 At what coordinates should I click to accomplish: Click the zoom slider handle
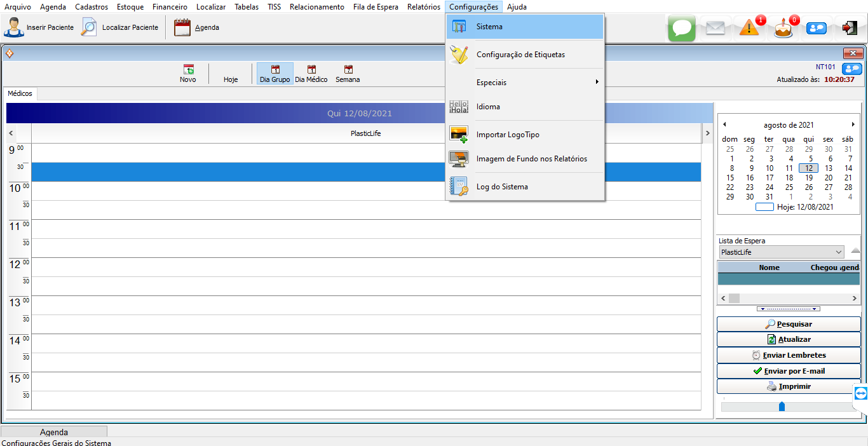[x=782, y=406]
